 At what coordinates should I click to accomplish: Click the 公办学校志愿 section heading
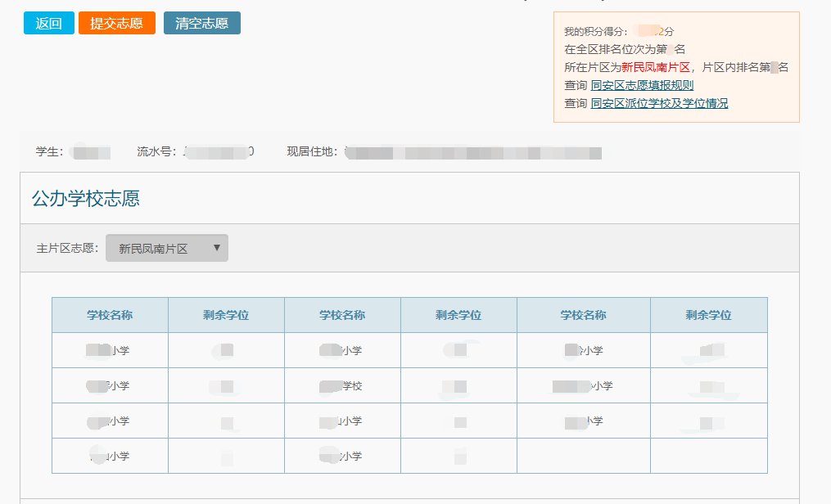coord(86,198)
